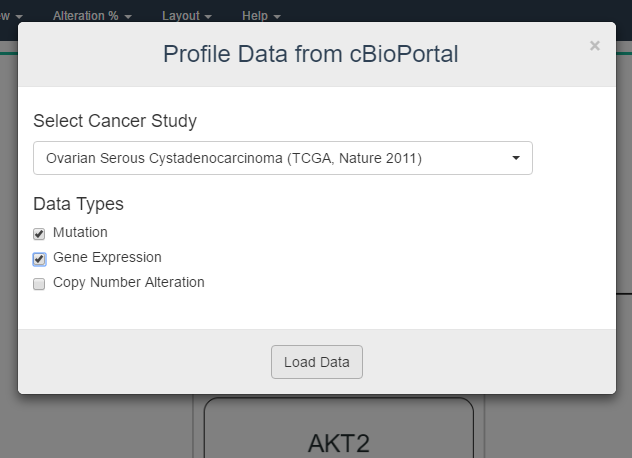Click the Data Types heading
632x458 pixels.
78,204
